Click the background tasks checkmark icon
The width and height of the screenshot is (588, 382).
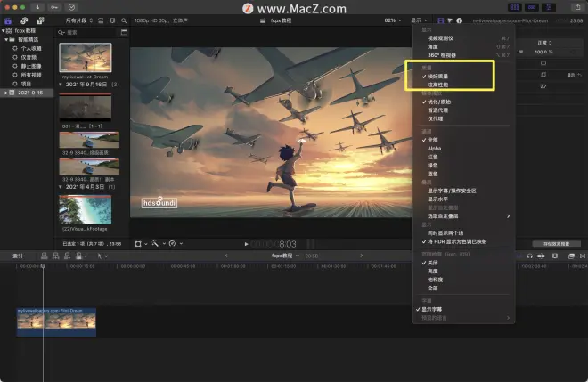click(71, 7)
